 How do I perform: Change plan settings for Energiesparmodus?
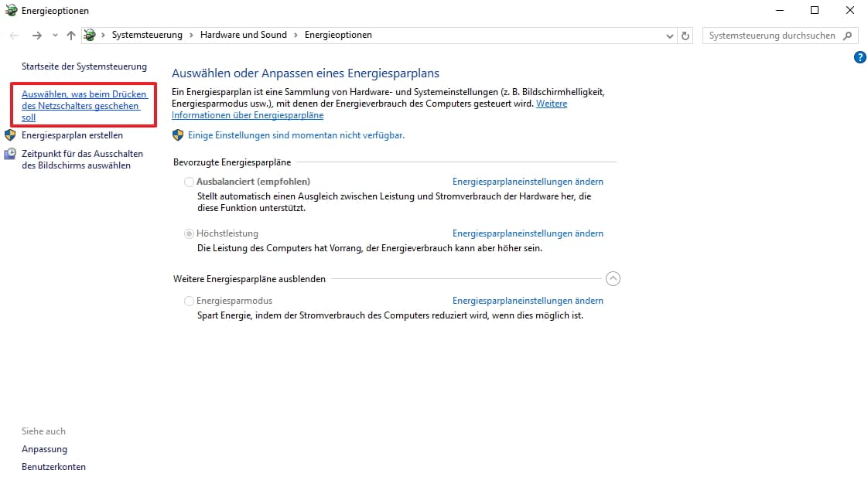pos(528,301)
